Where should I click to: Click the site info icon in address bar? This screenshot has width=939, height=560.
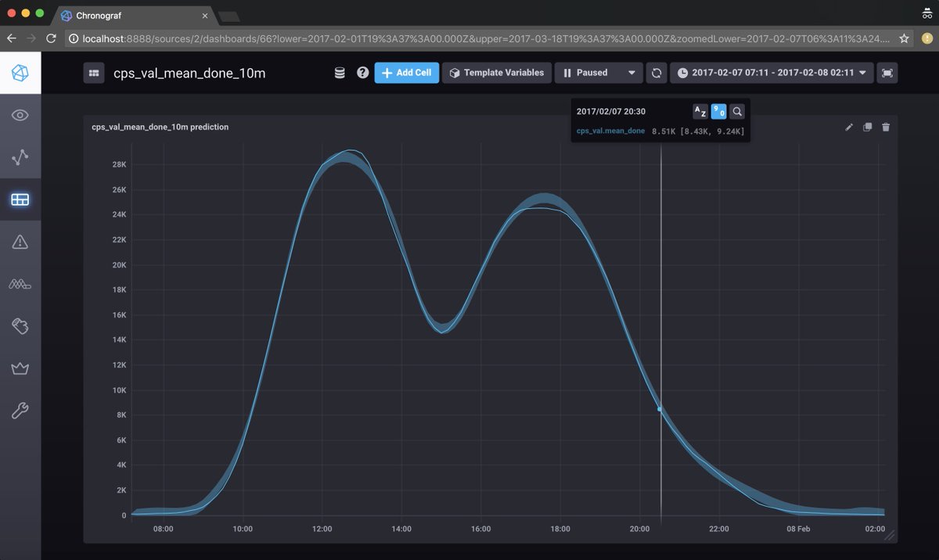74,38
